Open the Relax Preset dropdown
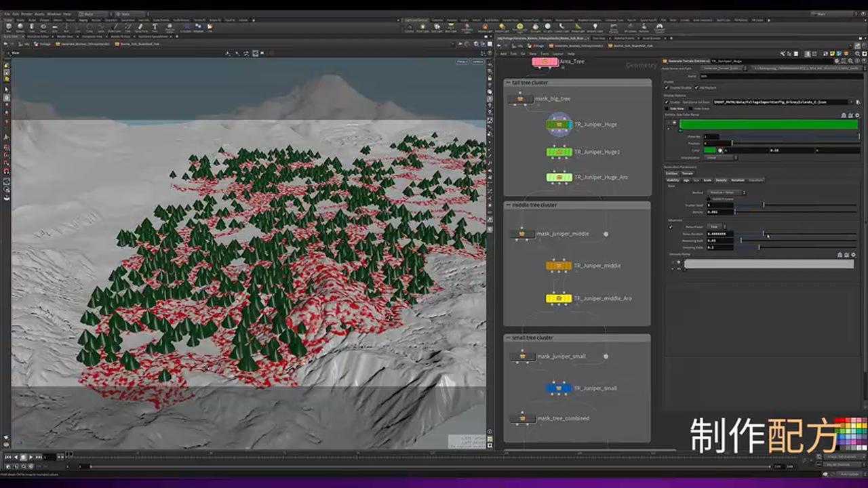 (x=715, y=226)
